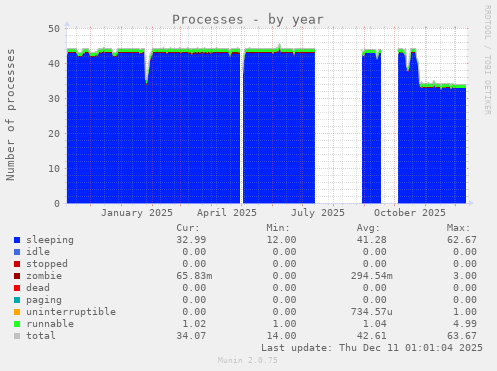
Task: Click the 'Max:' column header
Action: click(x=459, y=228)
